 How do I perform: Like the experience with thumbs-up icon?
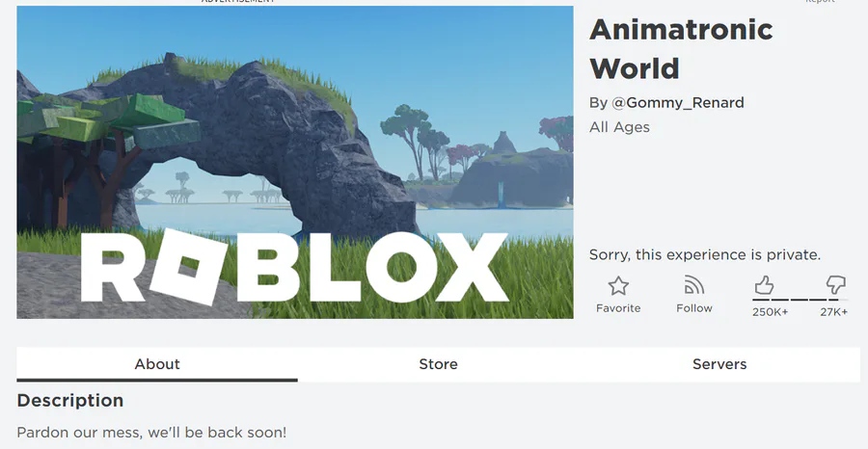[764, 285]
